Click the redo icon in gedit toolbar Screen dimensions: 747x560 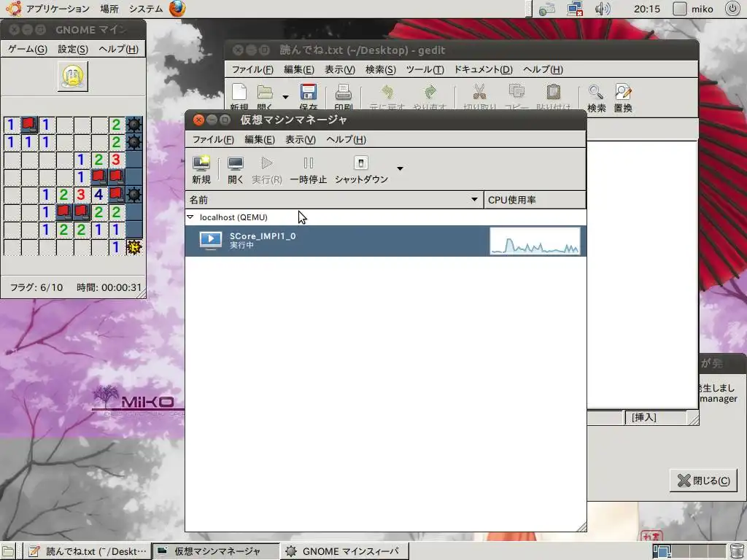[430, 93]
